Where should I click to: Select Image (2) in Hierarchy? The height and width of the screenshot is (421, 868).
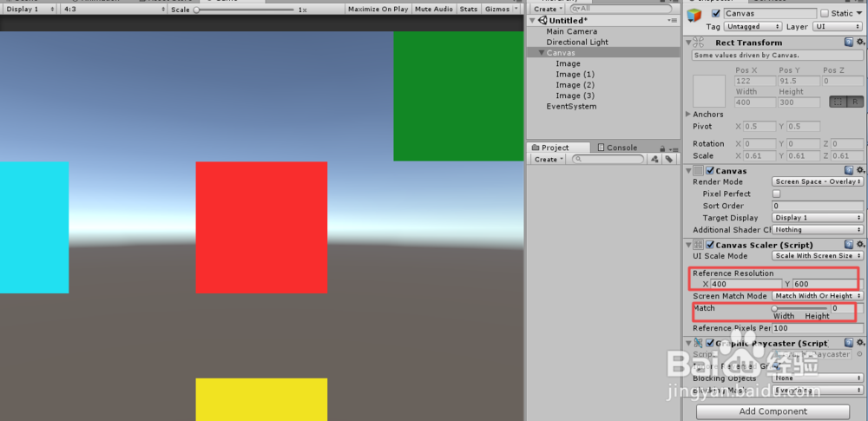coord(575,85)
